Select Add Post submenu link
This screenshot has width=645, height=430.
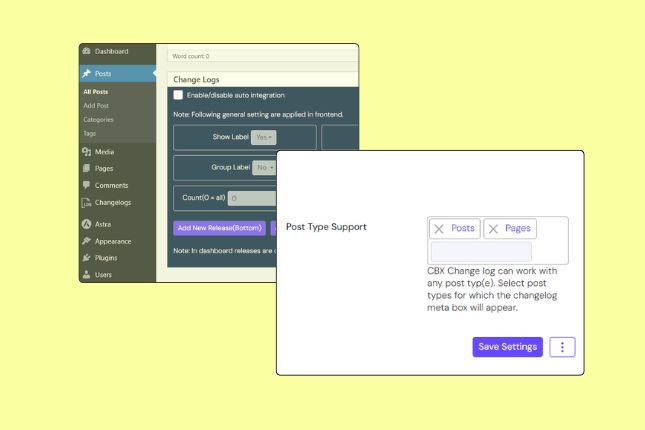[96, 106]
